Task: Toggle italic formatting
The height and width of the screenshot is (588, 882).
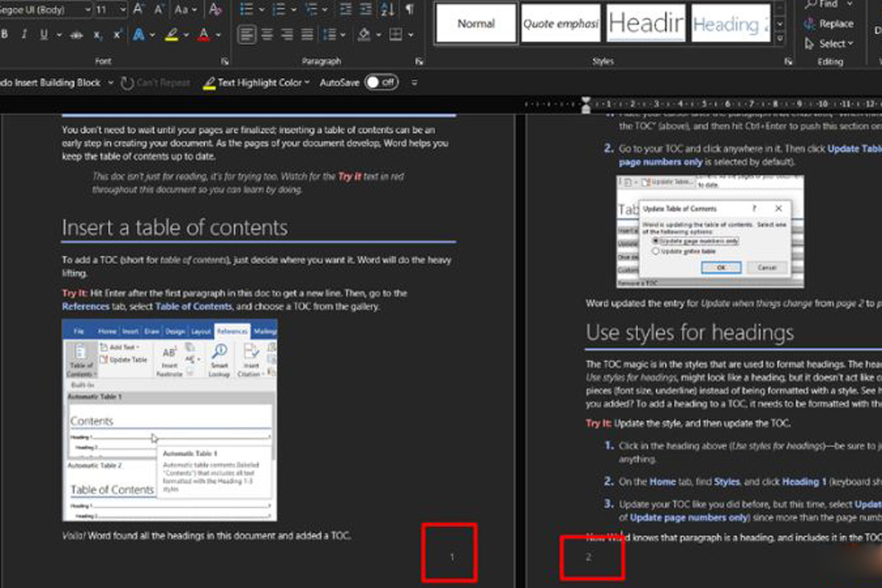Action: (24, 35)
